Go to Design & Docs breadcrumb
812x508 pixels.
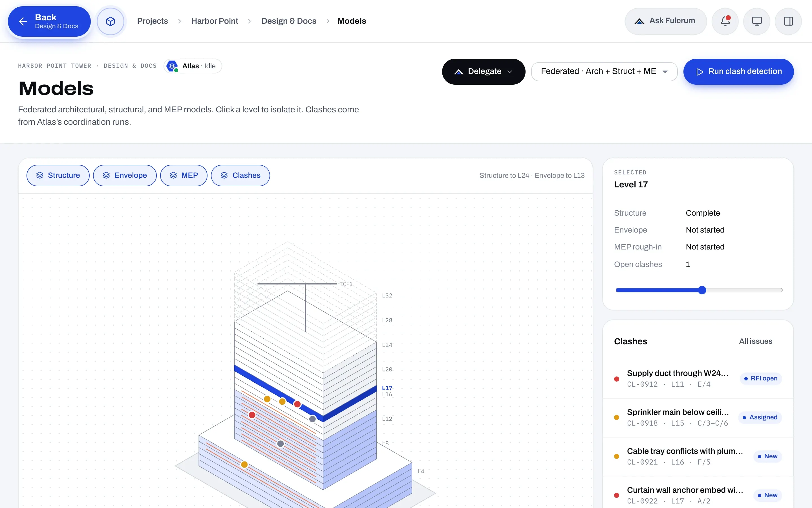(x=288, y=21)
